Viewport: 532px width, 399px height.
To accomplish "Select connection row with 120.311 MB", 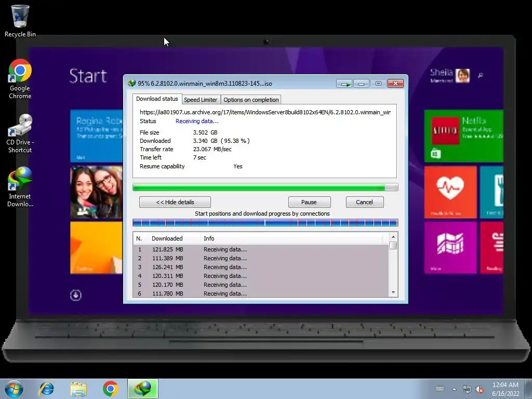I will tap(261, 276).
